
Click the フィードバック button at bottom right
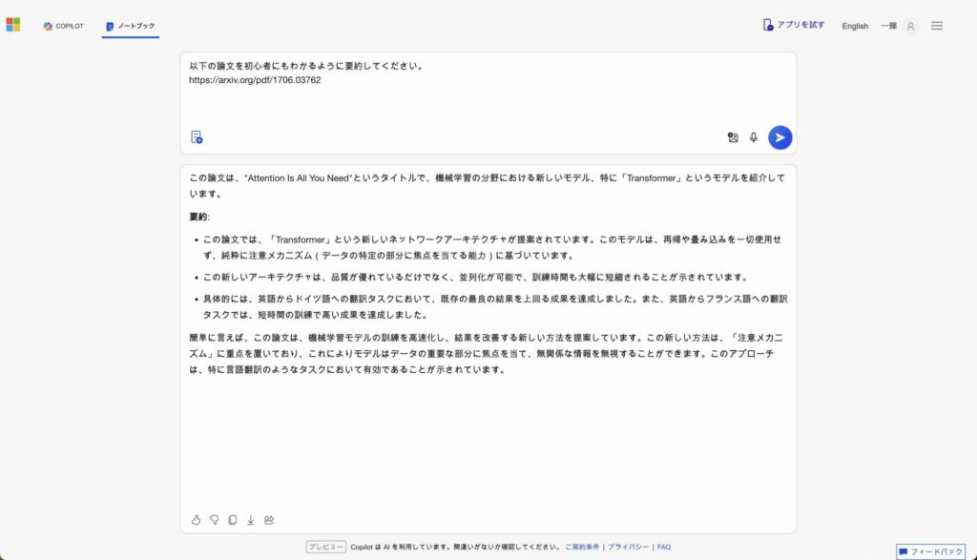930,551
